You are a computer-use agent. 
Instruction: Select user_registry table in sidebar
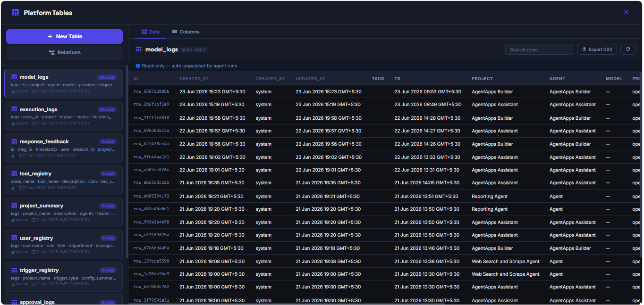[x=63, y=244]
